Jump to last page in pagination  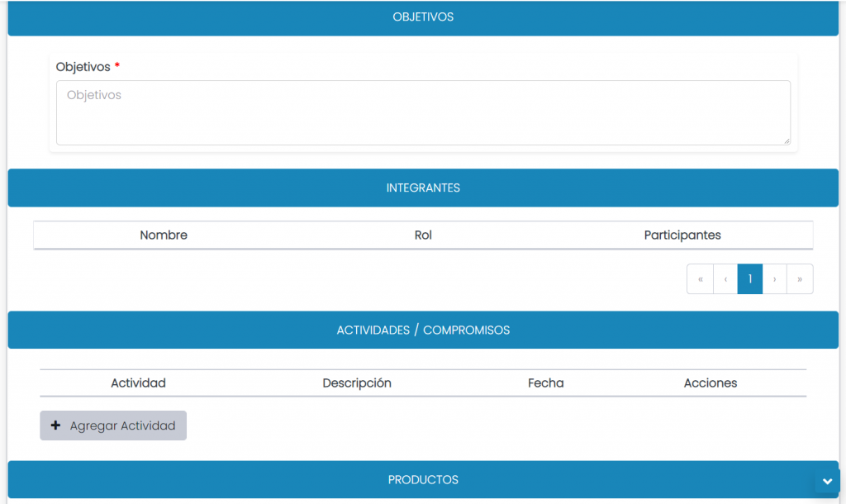click(800, 279)
